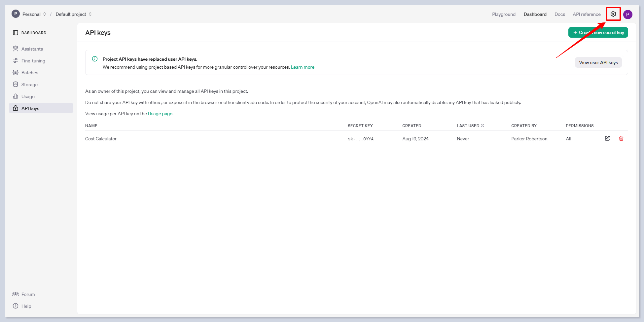Edit the Cost Calculator API key
The height and width of the screenshot is (322, 644).
point(607,138)
